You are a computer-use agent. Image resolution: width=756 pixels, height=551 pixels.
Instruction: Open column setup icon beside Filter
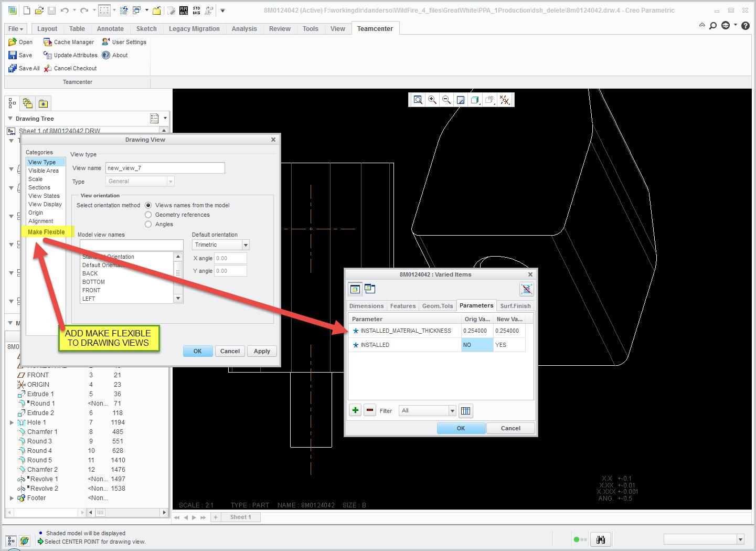tap(465, 411)
